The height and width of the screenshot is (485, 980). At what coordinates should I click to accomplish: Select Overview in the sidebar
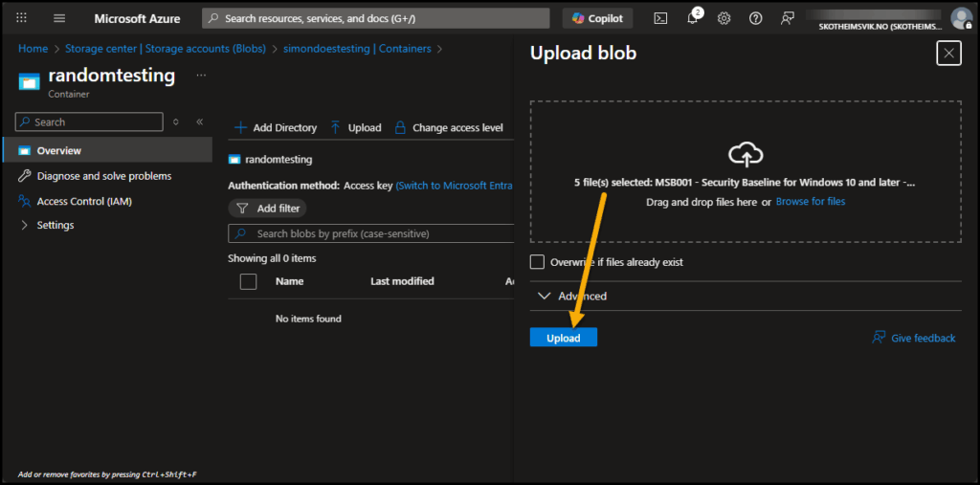click(107, 150)
